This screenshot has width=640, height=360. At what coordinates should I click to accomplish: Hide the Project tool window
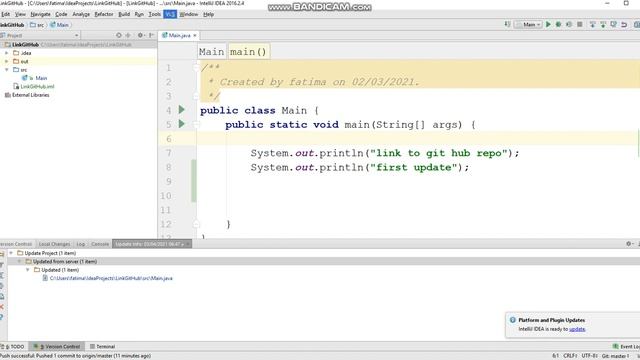coord(151,36)
